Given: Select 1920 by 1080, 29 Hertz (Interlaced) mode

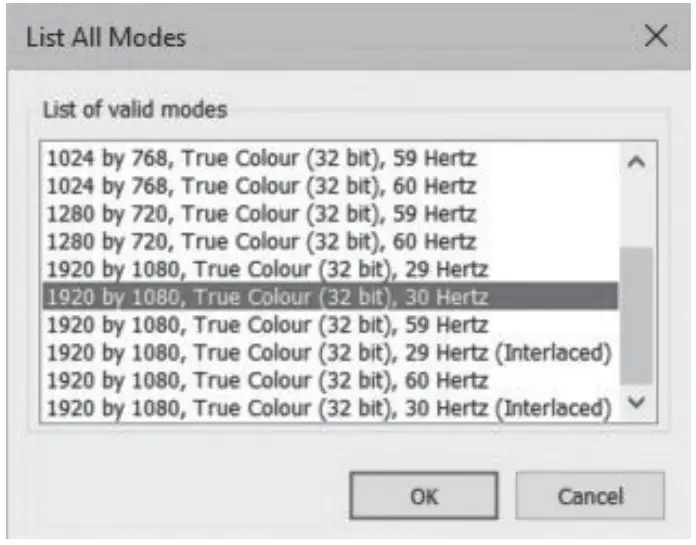Looking at the screenshot, I should 329,352.
